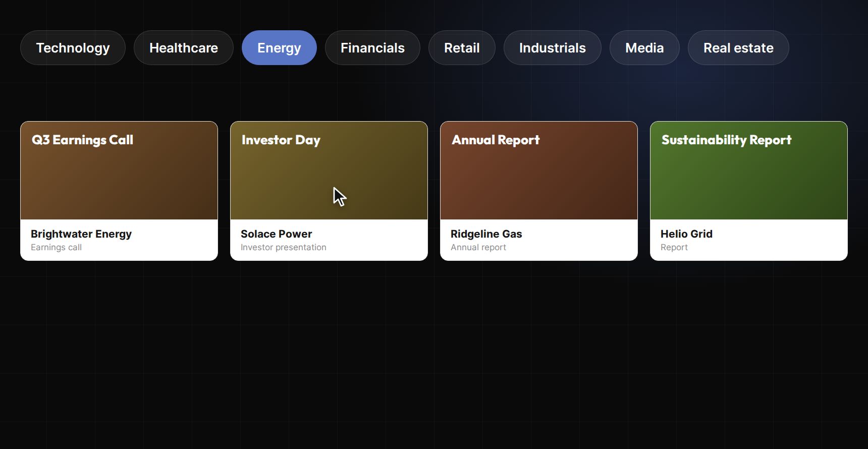Screen dimensions: 868x449
Task: Click the Helio Grid company name
Action: point(686,234)
